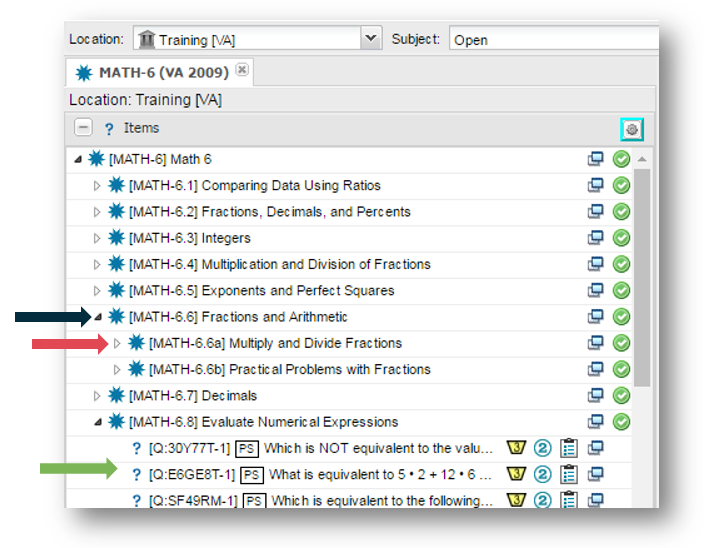Image resolution: width=704 pixels, height=548 pixels.
Task: Close the MATH-6 (VA 2009) tab
Action: pos(242,71)
